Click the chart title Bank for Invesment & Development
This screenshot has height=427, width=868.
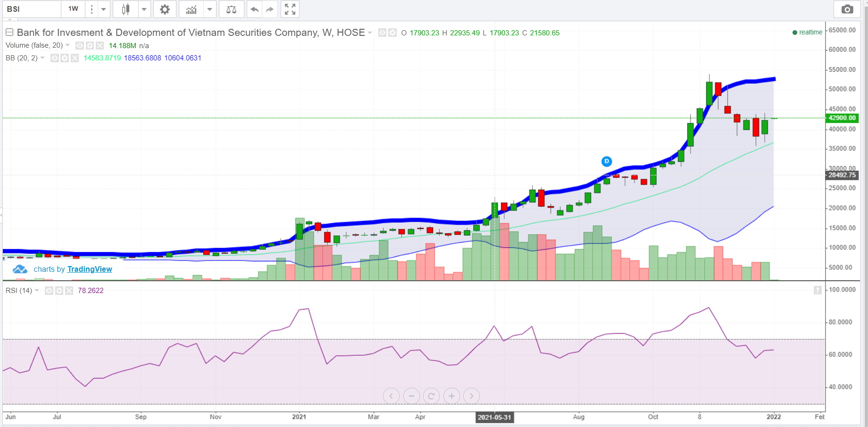pyautogui.click(x=191, y=33)
